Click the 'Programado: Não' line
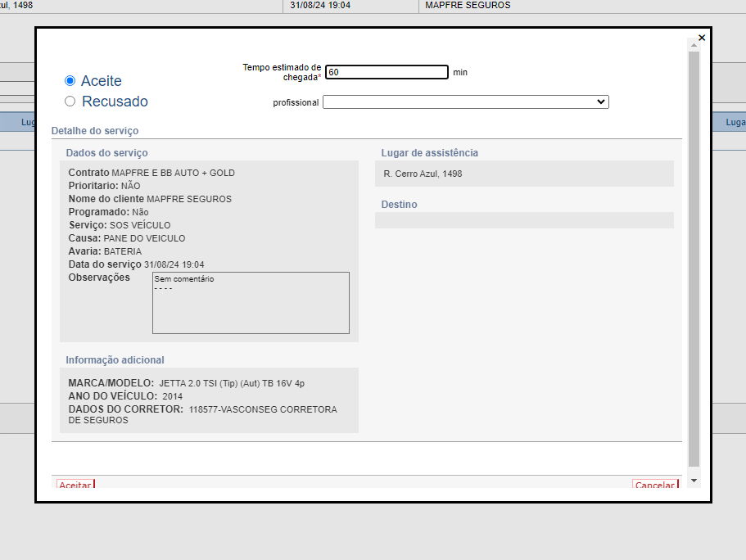Screen dimensions: 746x560 (x=108, y=212)
